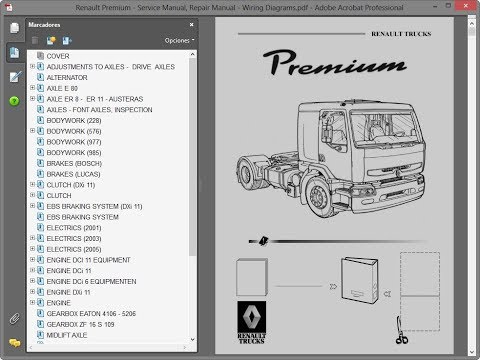Open the Signatures panel icon

point(15,77)
